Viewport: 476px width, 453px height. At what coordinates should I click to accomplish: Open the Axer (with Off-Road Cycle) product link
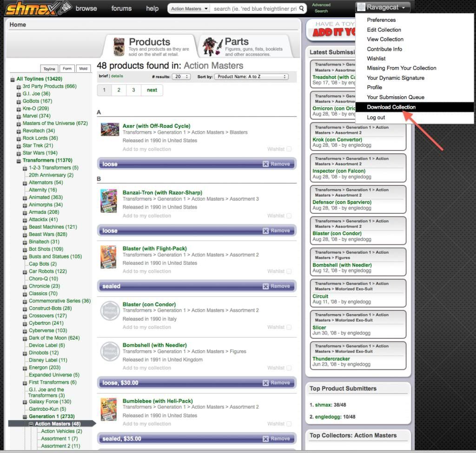pos(156,126)
